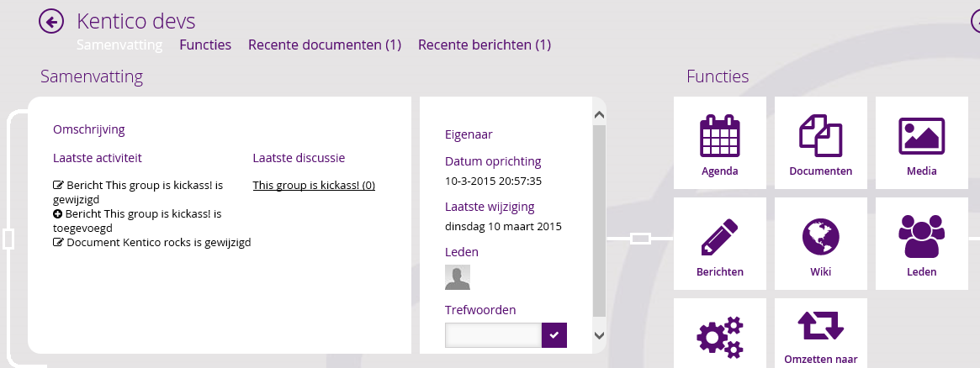Confirm keywords with the checkmark button
The image size is (980, 368).
(x=554, y=335)
